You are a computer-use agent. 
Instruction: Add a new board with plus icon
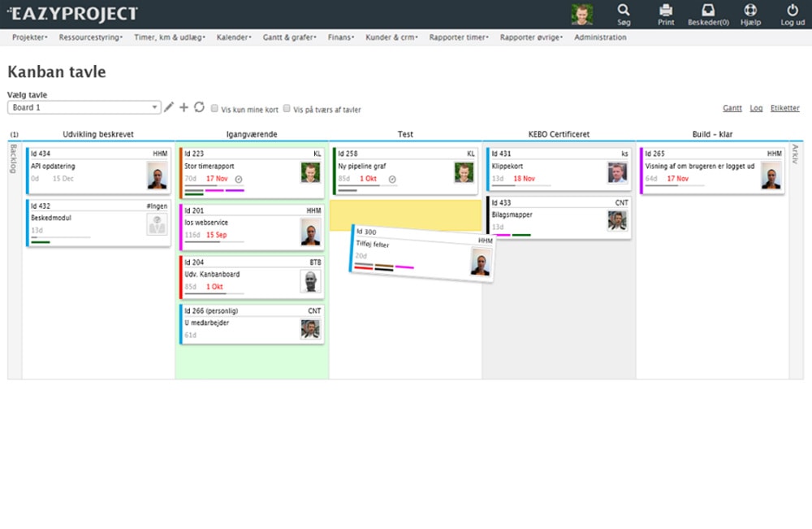184,107
